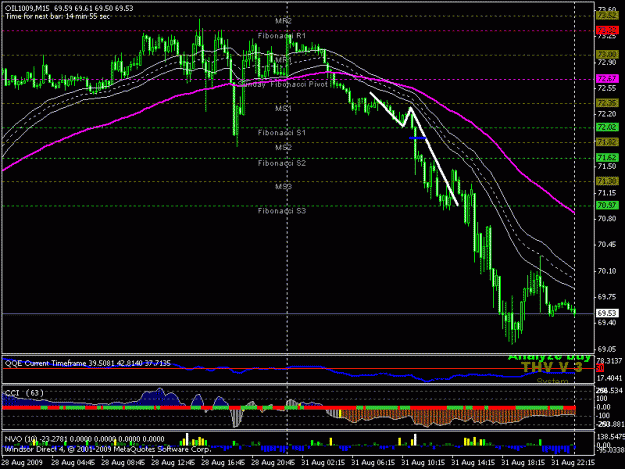Select the MS1 level label
Image resolution: width=625 pixels, height=469 pixels.
tap(283, 108)
